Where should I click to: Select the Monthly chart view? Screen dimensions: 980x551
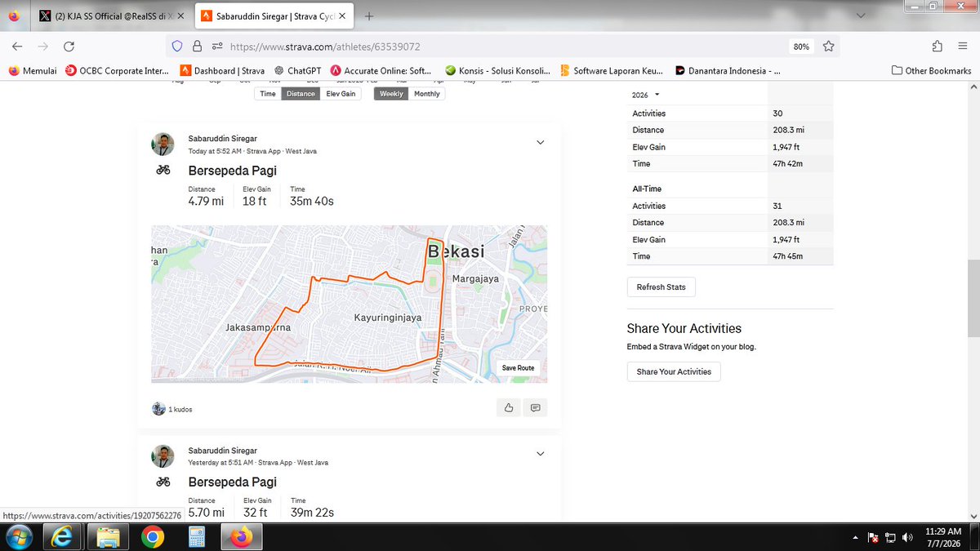[x=427, y=94]
